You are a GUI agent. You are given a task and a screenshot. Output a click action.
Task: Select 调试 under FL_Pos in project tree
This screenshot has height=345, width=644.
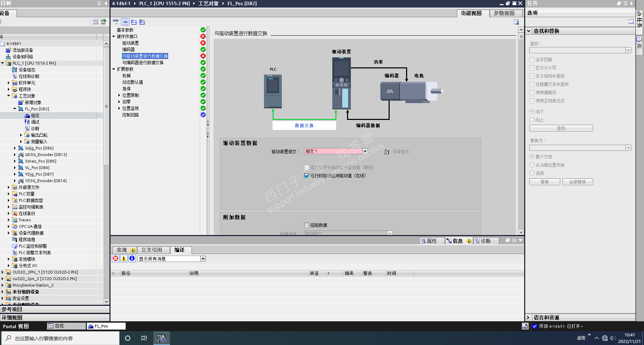pos(35,122)
